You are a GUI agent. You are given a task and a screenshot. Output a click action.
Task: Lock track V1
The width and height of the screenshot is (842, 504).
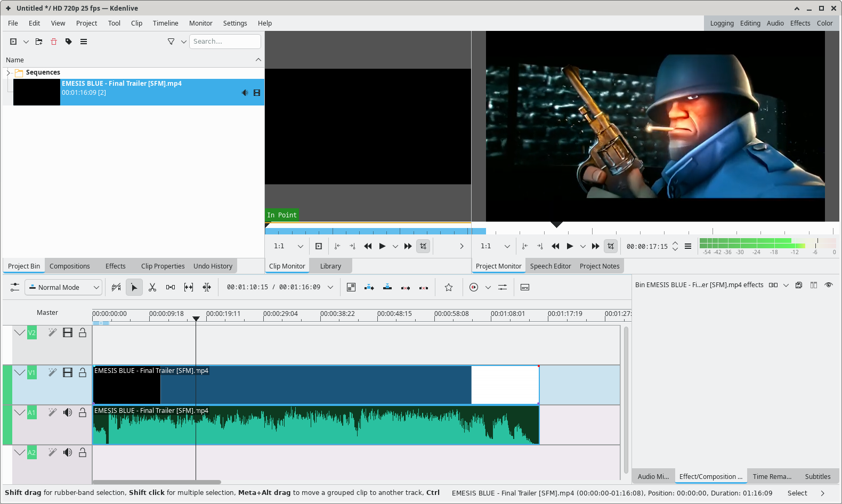[83, 372]
